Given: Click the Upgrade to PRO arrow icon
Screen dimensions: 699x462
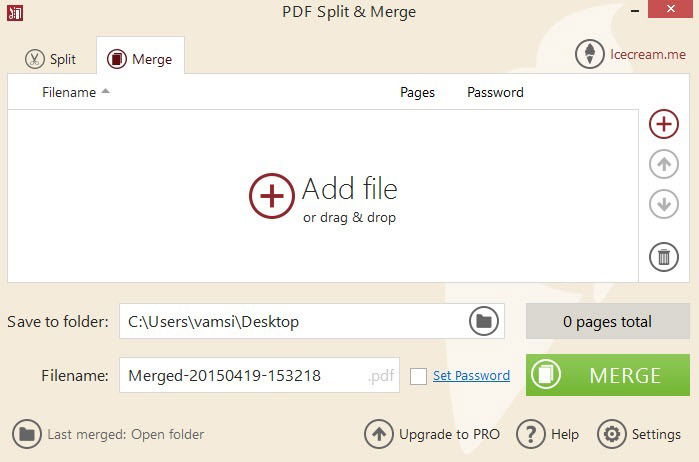Looking at the screenshot, I should point(378,434).
